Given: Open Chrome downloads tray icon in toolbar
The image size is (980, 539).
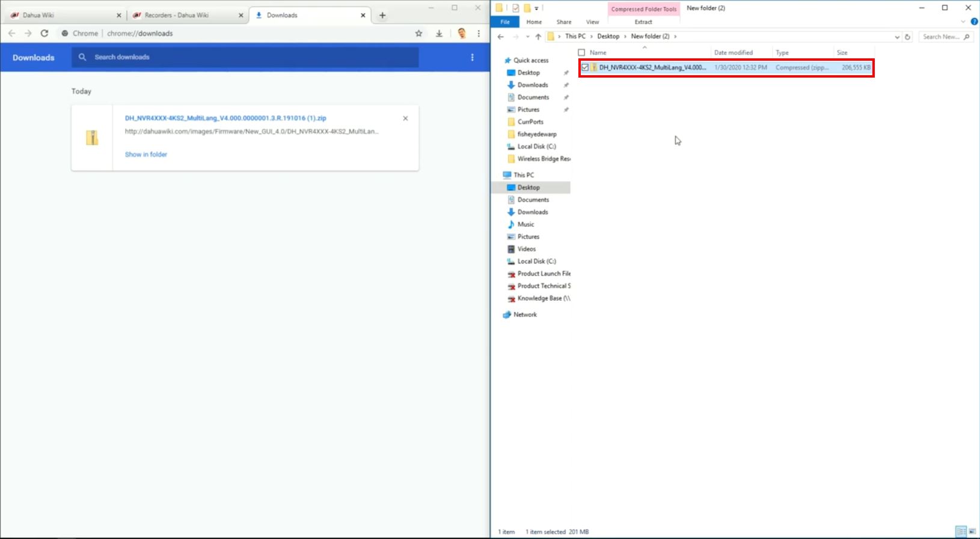Looking at the screenshot, I should coord(439,34).
